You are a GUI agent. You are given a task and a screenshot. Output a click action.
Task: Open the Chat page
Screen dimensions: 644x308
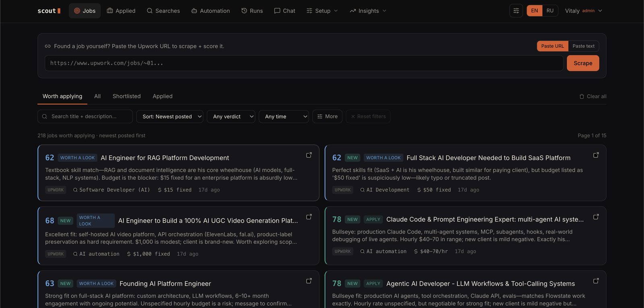click(x=285, y=11)
